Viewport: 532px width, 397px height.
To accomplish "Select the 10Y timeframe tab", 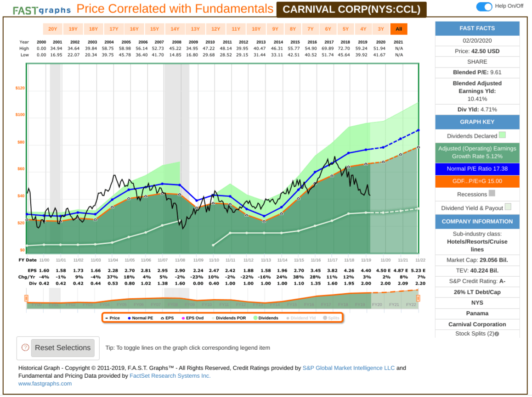I will tap(256, 28).
